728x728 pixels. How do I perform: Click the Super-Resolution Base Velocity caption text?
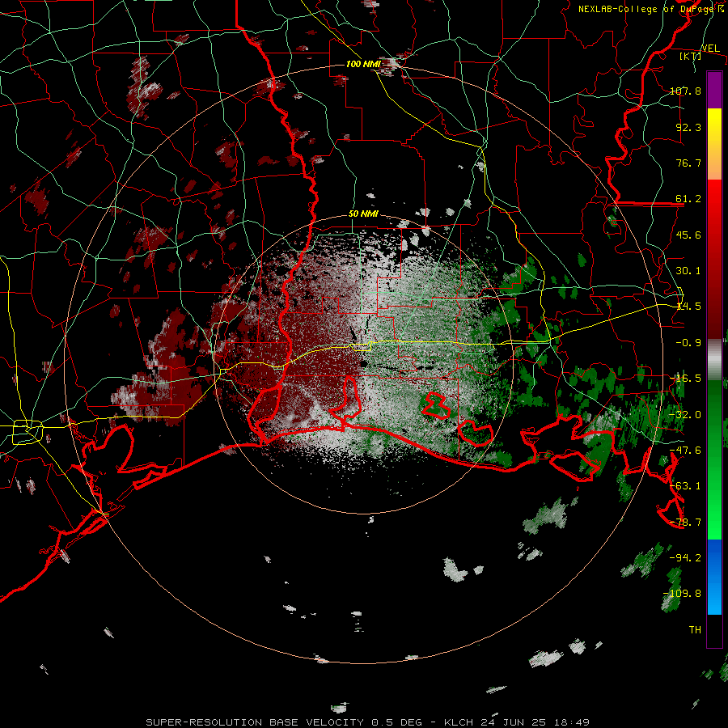pos(368,722)
